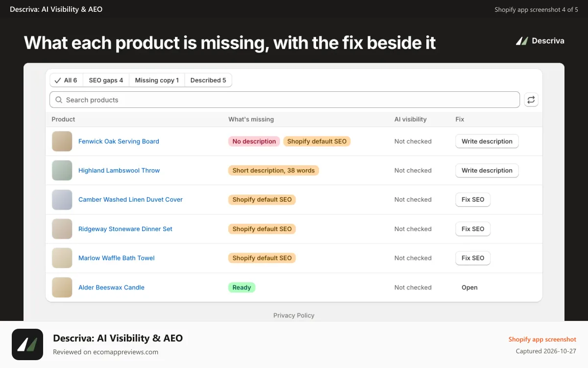Select the All 6 filter tab
This screenshot has width=588, height=368.
pos(66,80)
